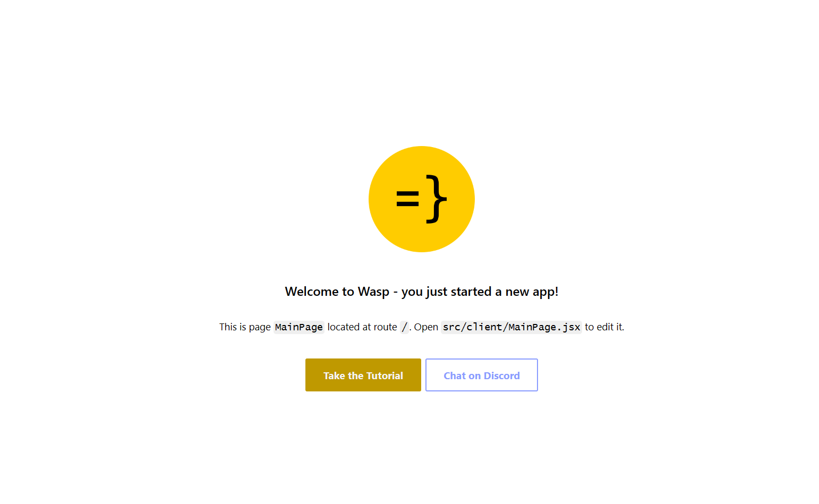Viewport: 819px width, 504px height.
Task: Click the word 'Chat' on the outlined button
Action: click(x=455, y=375)
